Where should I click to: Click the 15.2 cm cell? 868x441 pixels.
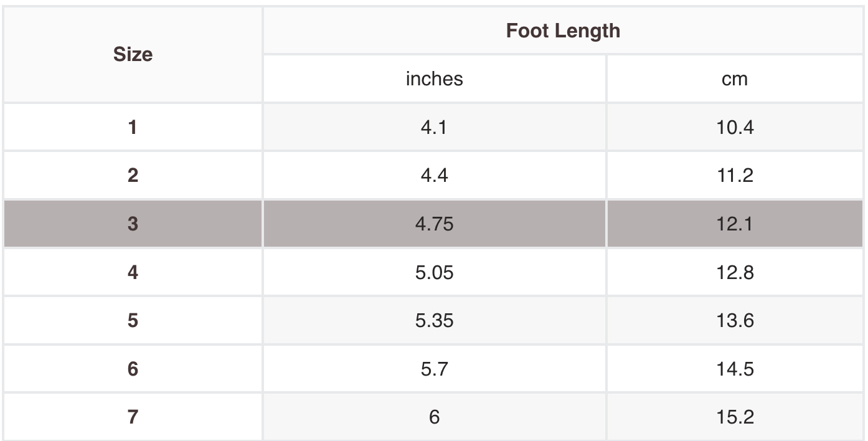pyautogui.click(x=735, y=417)
